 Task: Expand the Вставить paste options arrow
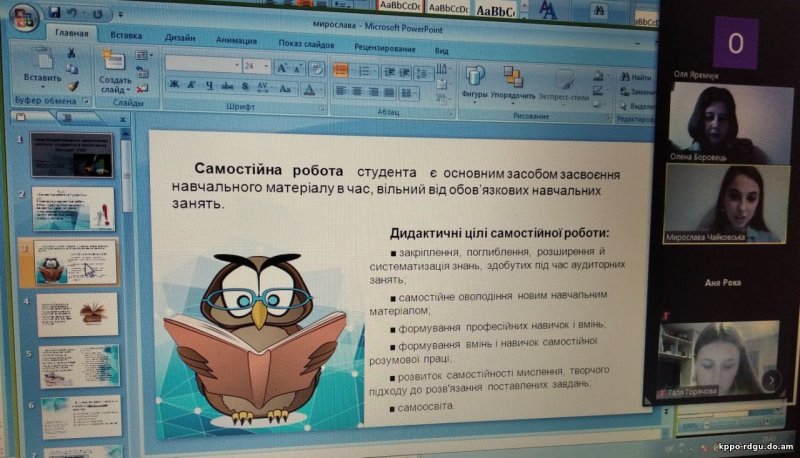pos(43,86)
